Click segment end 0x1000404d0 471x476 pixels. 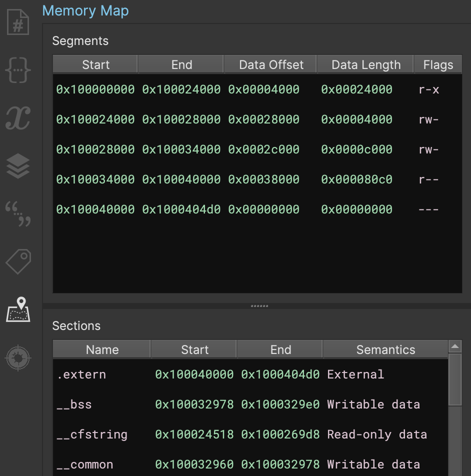pyautogui.click(x=181, y=210)
